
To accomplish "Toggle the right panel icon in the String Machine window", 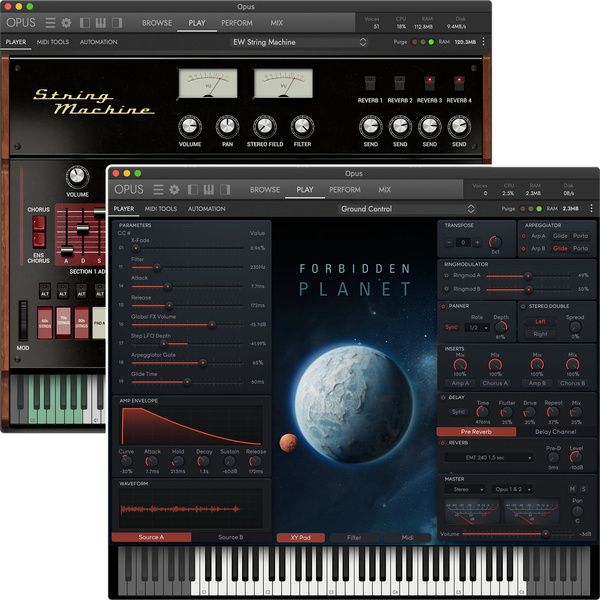I will coord(117,23).
